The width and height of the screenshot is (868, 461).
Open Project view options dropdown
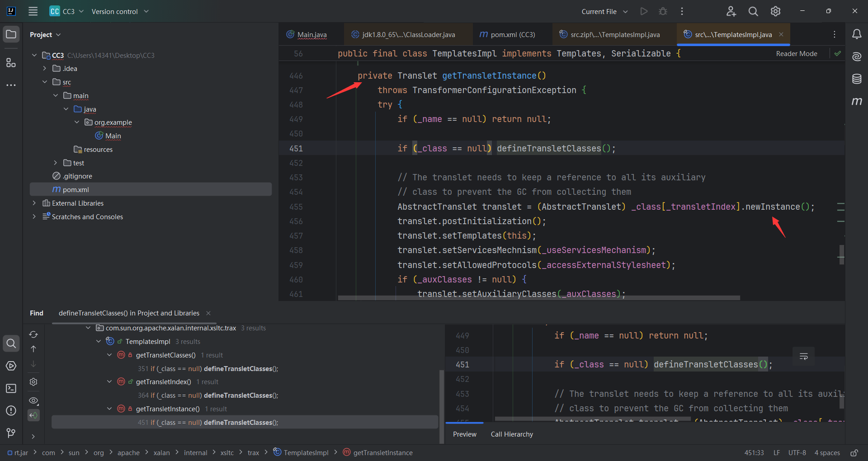click(45, 35)
